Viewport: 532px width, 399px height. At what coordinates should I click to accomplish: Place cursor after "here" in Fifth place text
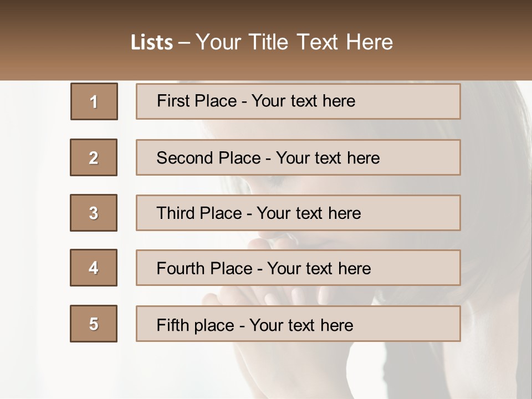coord(354,325)
